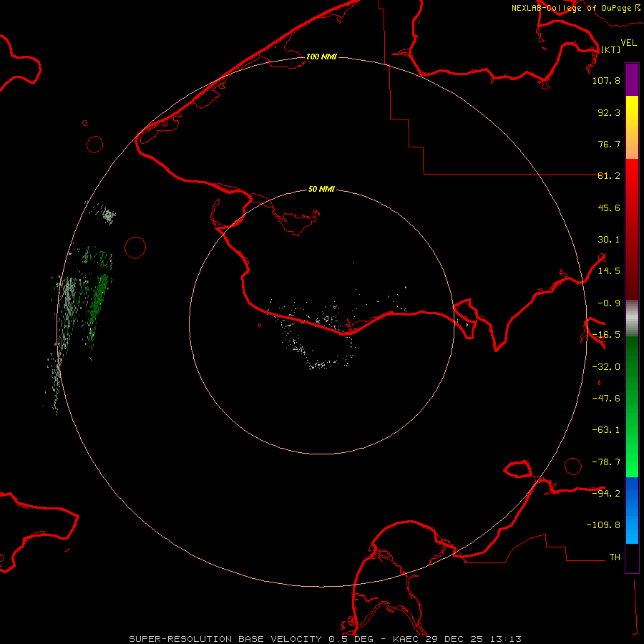Click the -78.7 velocity scale value
Image resolution: width=644 pixels, height=644 pixels.
pyautogui.click(x=606, y=462)
